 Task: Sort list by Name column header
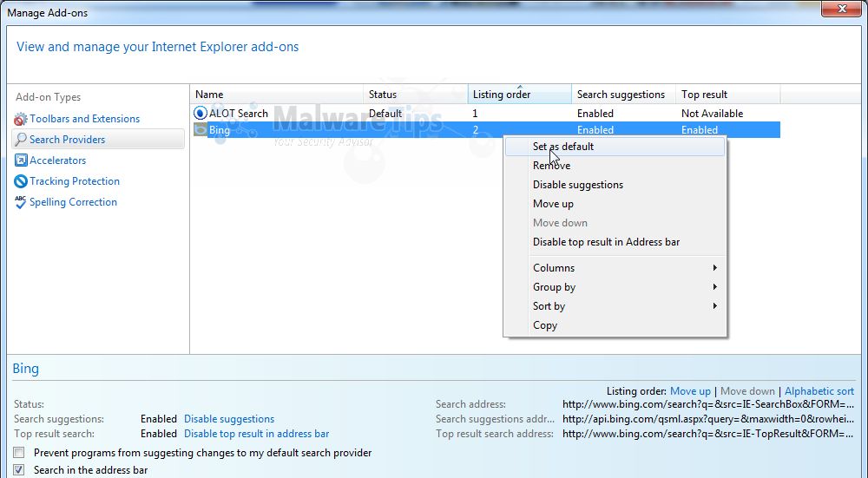(x=277, y=95)
